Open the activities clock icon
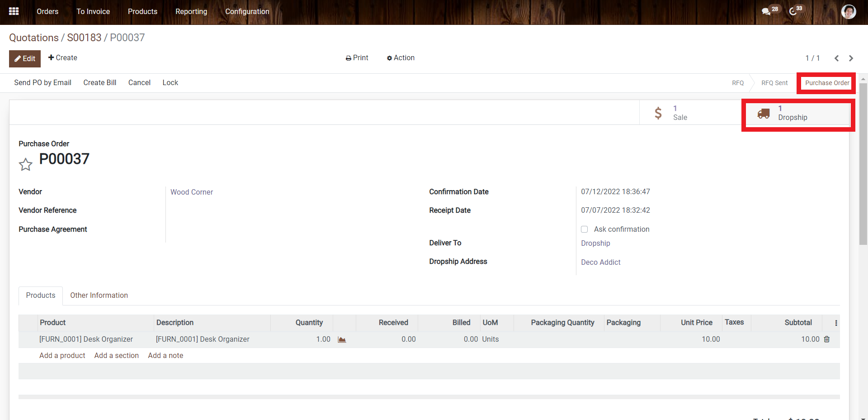868x420 pixels. [796, 11]
